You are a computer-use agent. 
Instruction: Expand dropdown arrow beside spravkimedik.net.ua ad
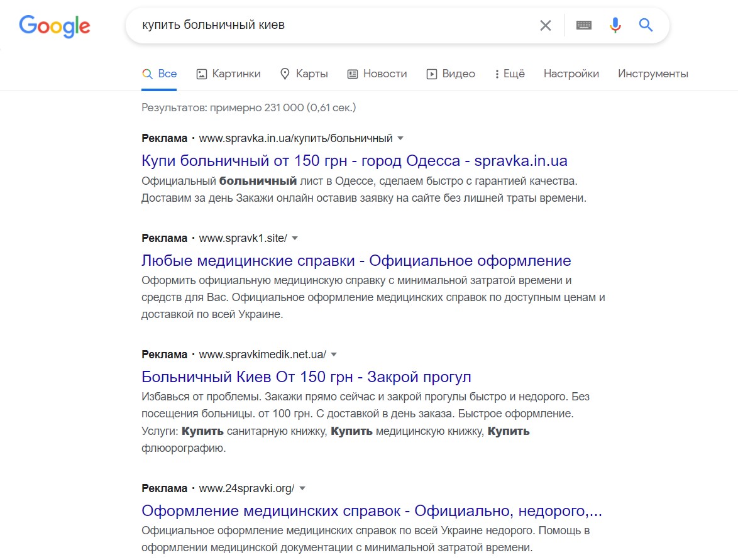pos(334,354)
